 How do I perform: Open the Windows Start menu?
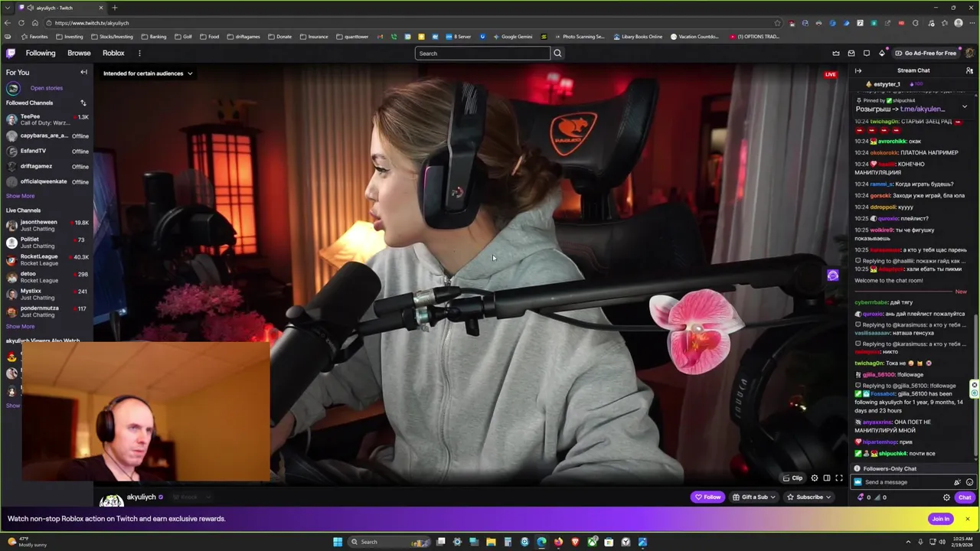coord(337,542)
